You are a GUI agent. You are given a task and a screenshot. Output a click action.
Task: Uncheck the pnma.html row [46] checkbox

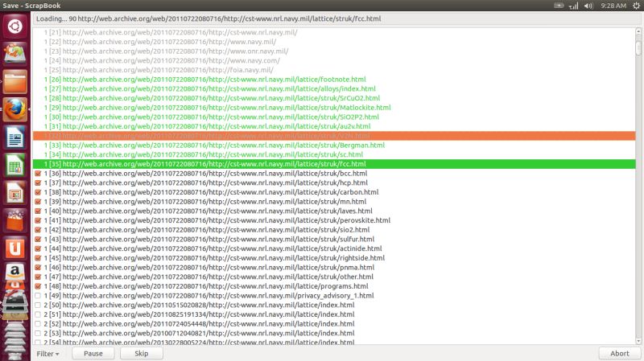[38, 268]
